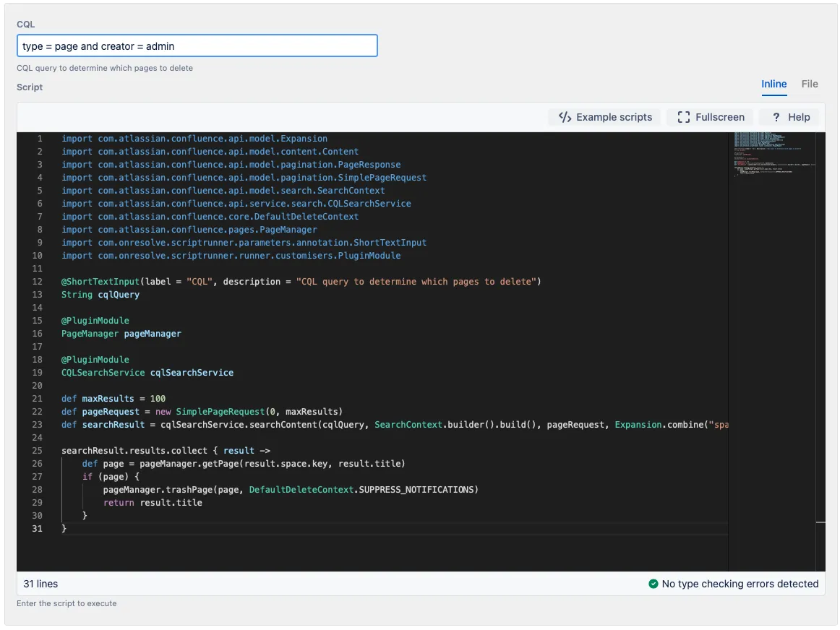Switch to the Inline script tab
Image resolution: width=840 pixels, height=630 pixels.
coord(773,84)
